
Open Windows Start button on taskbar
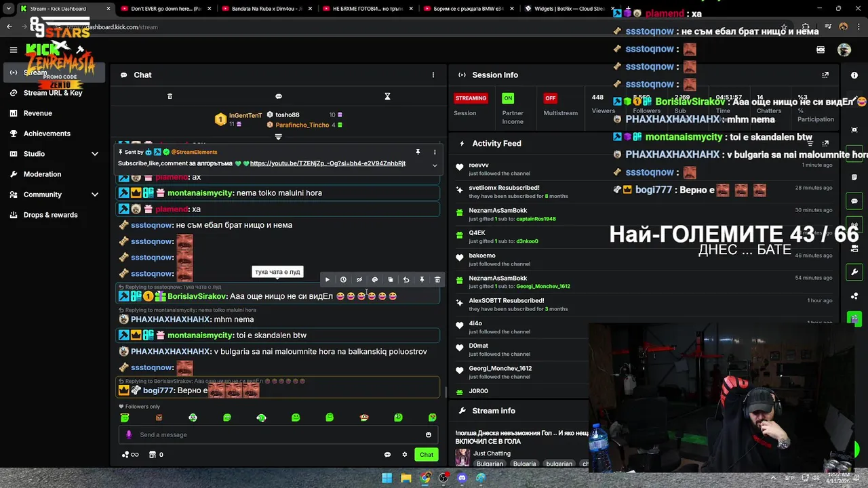pyautogui.click(x=387, y=478)
